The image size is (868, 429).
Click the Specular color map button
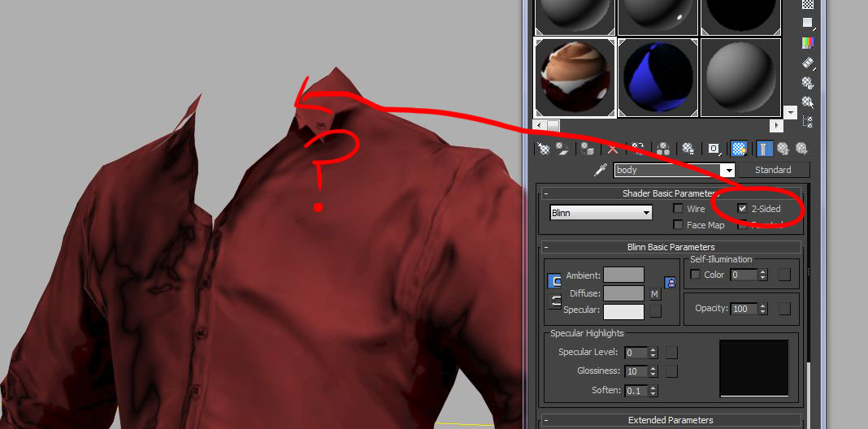(655, 311)
